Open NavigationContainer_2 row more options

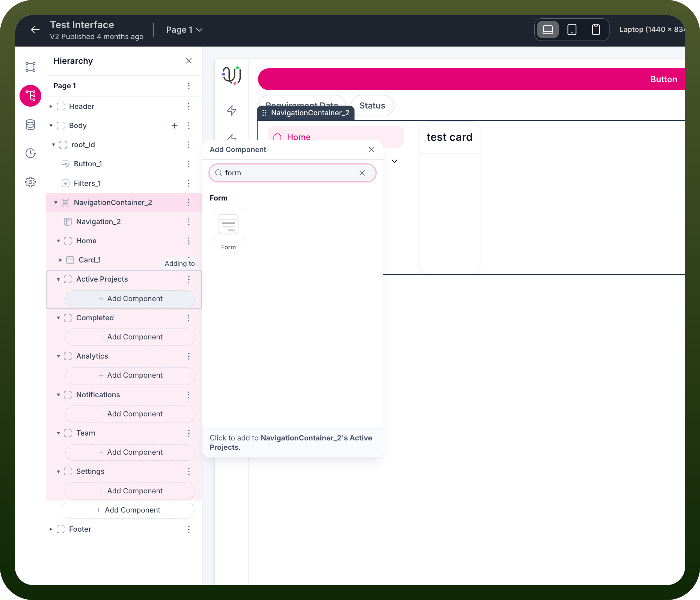pos(189,202)
